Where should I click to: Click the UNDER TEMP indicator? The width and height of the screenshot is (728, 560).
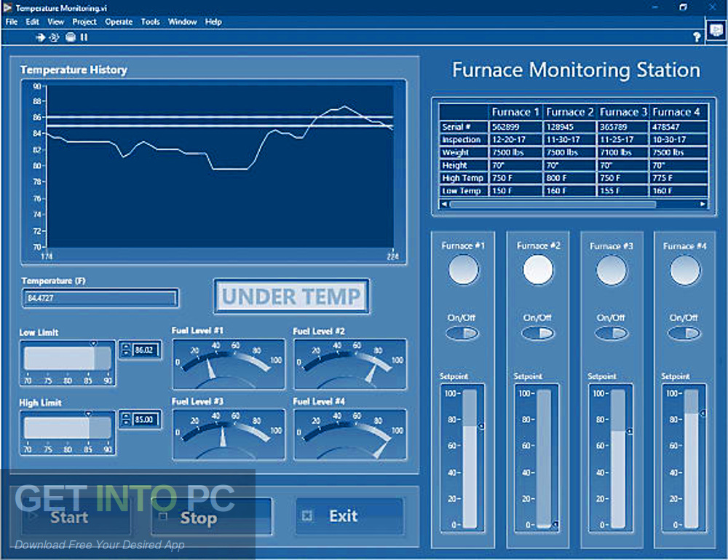[292, 296]
